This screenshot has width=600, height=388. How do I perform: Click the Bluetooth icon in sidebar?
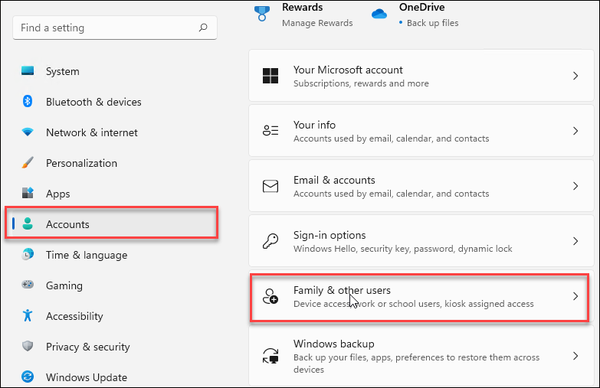pos(28,101)
